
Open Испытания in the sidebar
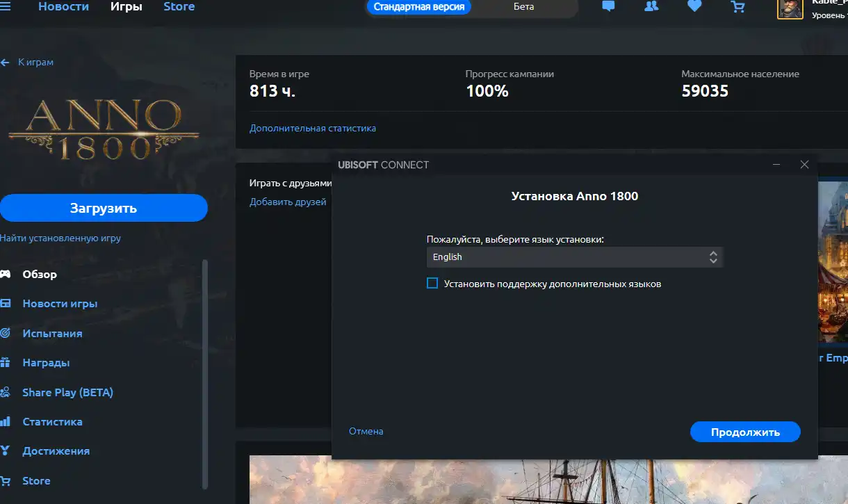coord(52,334)
